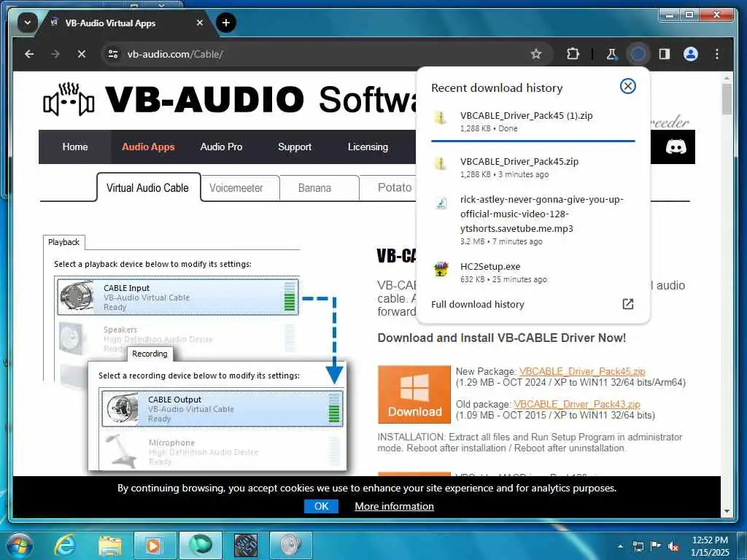Viewport: 747px width, 560px height.
Task: Open the browser side panel icon
Action: (x=665, y=54)
